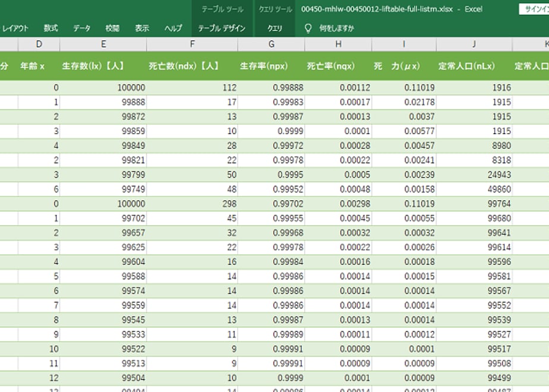This screenshot has width=549, height=392.
Task: Select the cell with value 49860
Action: pyautogui.click(x=474, y=189)
